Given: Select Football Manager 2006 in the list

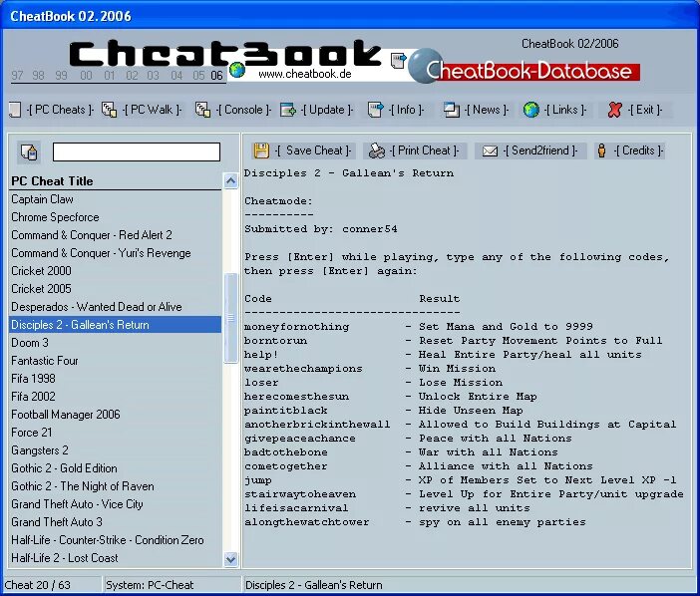Looking at the screenshot, I should pos(116,415).
